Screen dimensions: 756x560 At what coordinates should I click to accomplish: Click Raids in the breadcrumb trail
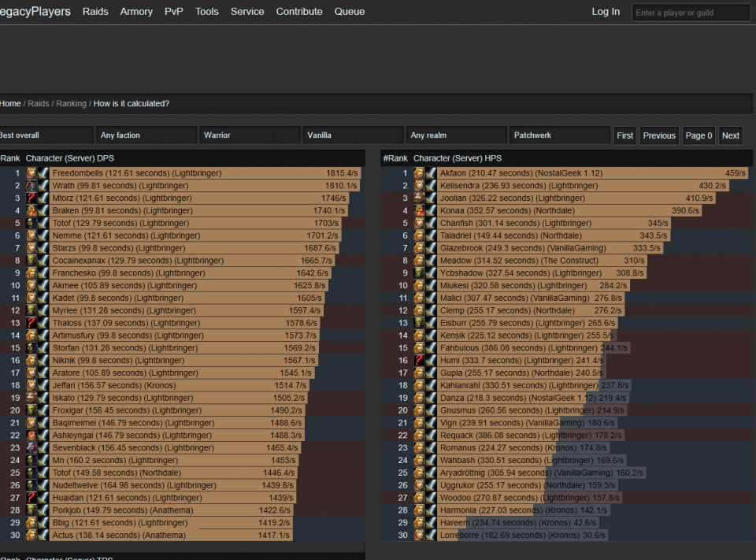pyautogui.click(x=39, y=104)
